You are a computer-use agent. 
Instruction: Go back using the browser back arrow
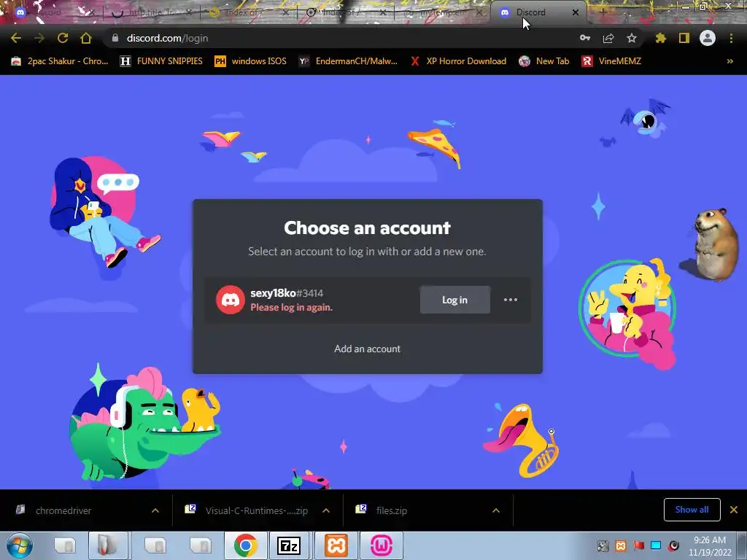click(16, 38)
